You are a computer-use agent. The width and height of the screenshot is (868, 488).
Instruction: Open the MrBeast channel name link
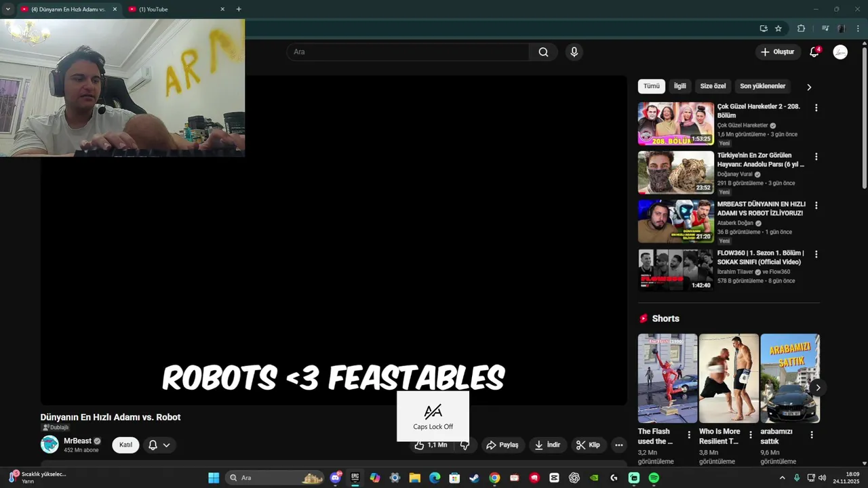(77, 441)
